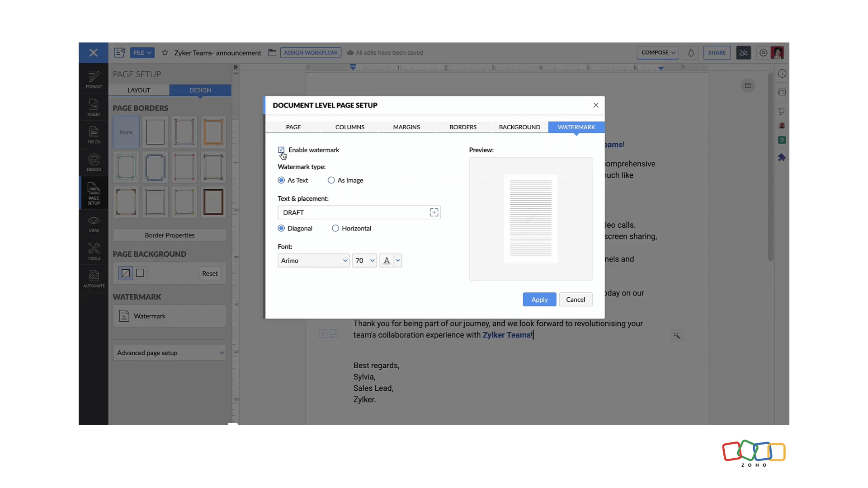Click the Apply button
868x488 pixels.
click(539, 300)
